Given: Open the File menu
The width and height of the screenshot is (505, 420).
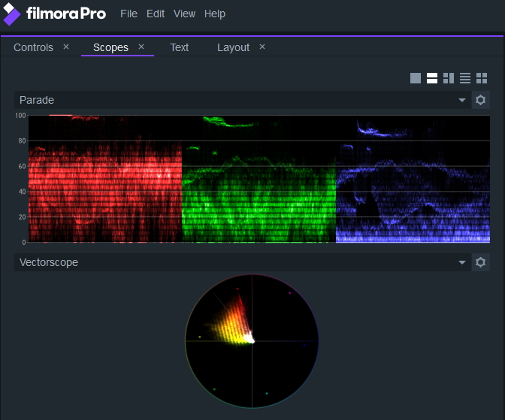Looking at the screenshot, I should [x=129, y=14].
